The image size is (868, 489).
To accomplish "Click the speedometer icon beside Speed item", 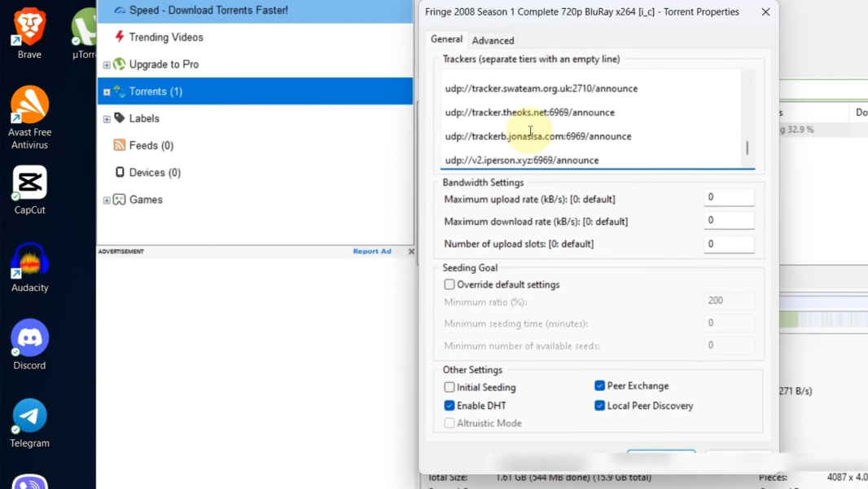I will 120,10.
